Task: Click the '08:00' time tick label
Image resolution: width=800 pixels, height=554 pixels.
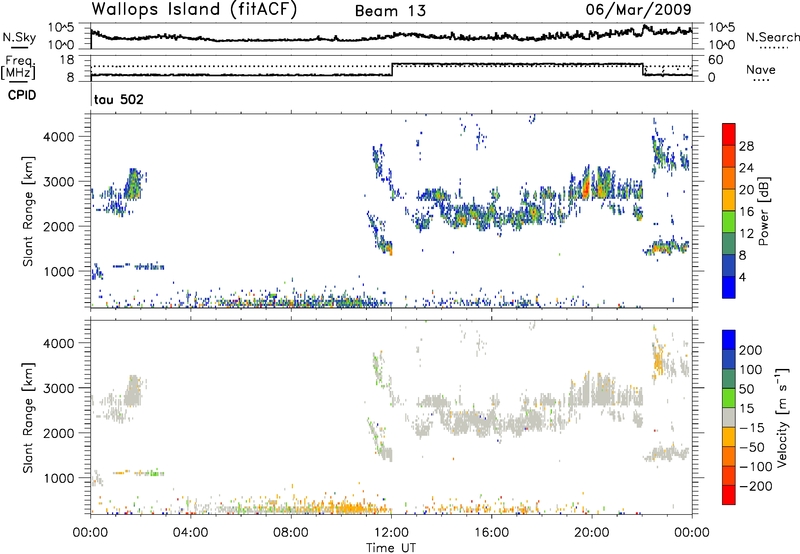Action: point(291,533)
